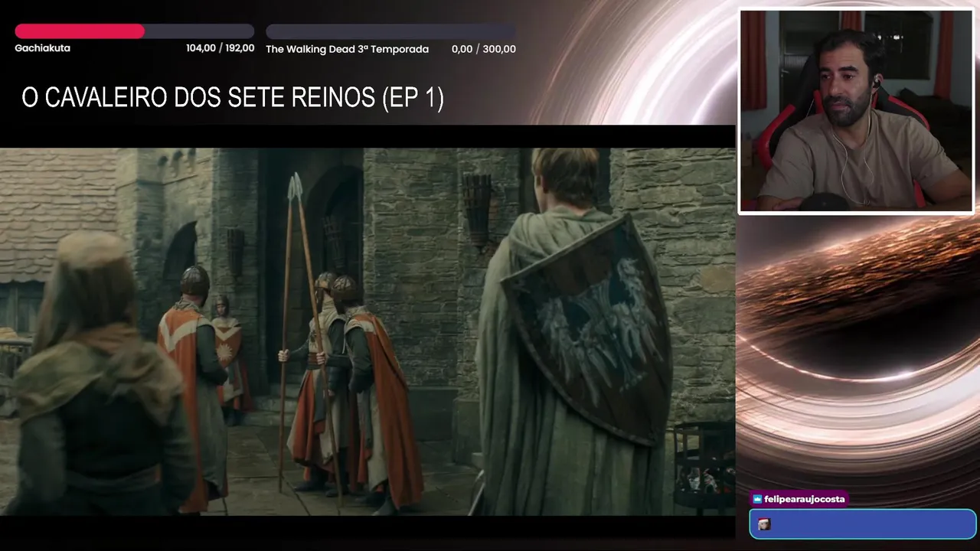
Task: Click the 0,00 / 300,00 amount
Action: [x=483, y=49]
